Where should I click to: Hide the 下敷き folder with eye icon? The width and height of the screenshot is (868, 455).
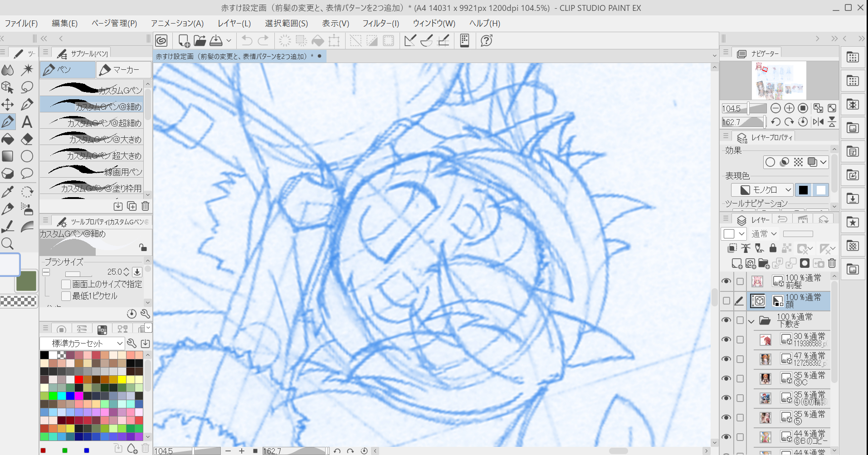click(726, 320)
